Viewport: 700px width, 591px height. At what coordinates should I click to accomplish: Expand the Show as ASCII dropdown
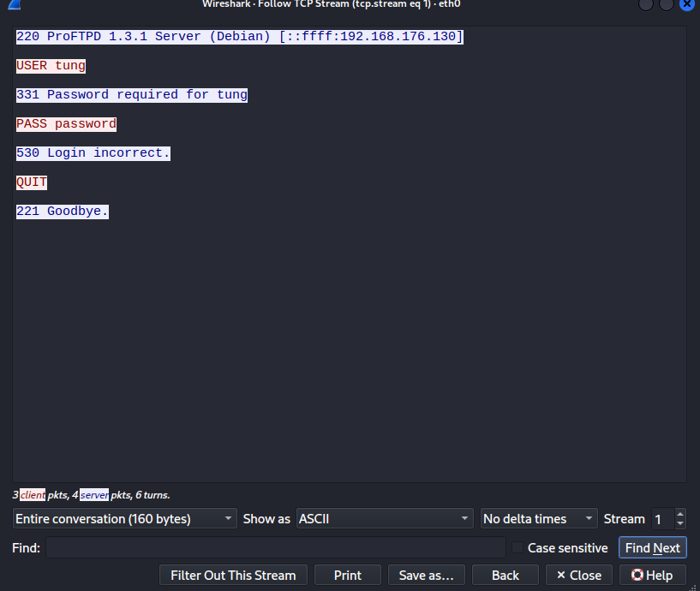(x=385, y=519)
